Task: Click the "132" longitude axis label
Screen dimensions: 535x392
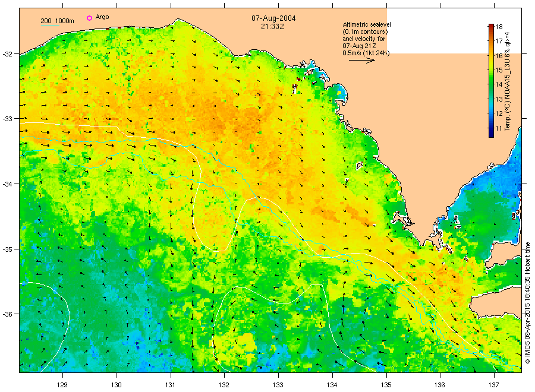Action: [x=224, y=385]
